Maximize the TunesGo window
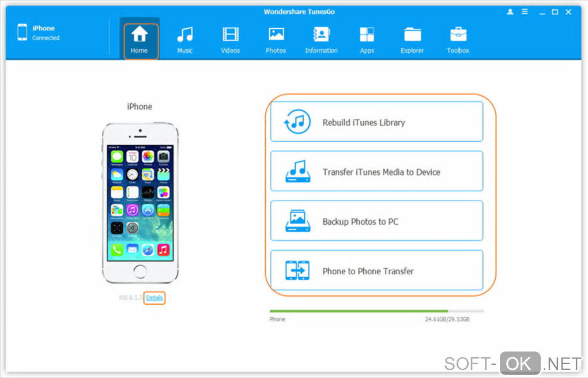588x378 pixels. click(555, 12)
